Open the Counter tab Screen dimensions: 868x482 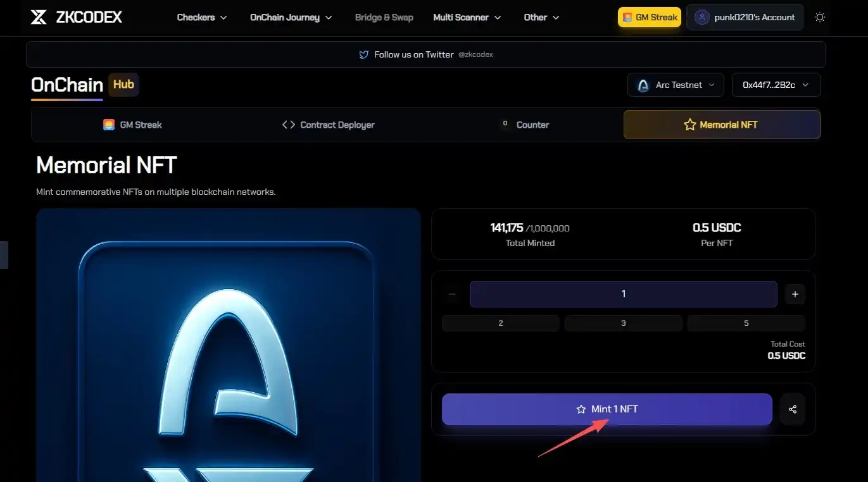(x=527, y=125)
